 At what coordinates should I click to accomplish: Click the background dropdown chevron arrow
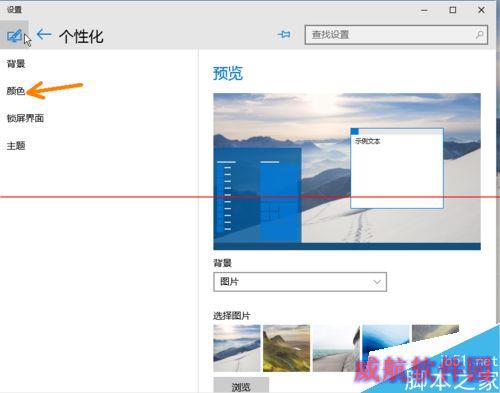pyautogui.click(x=377, y=282)
